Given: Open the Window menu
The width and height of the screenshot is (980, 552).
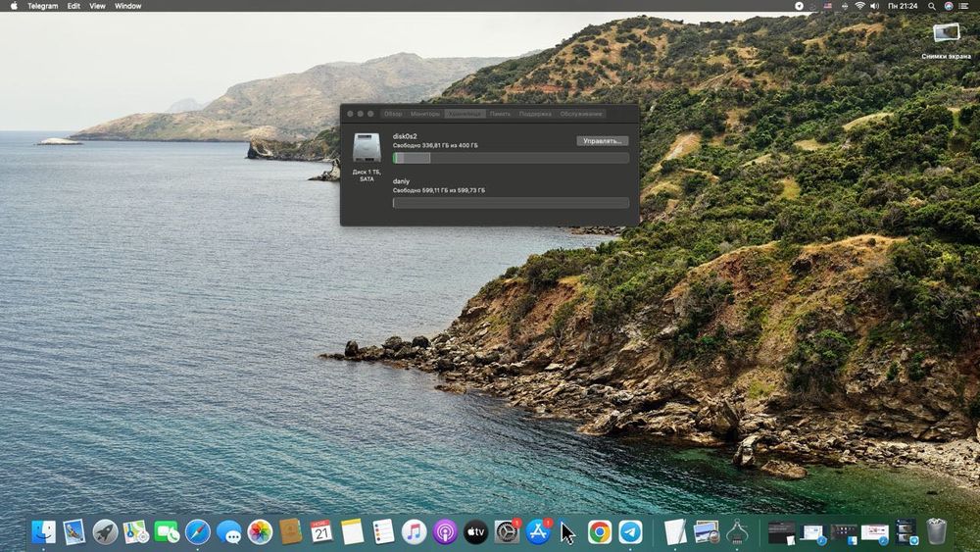Looking at the screenshot, I should click(x=128, y=6).
